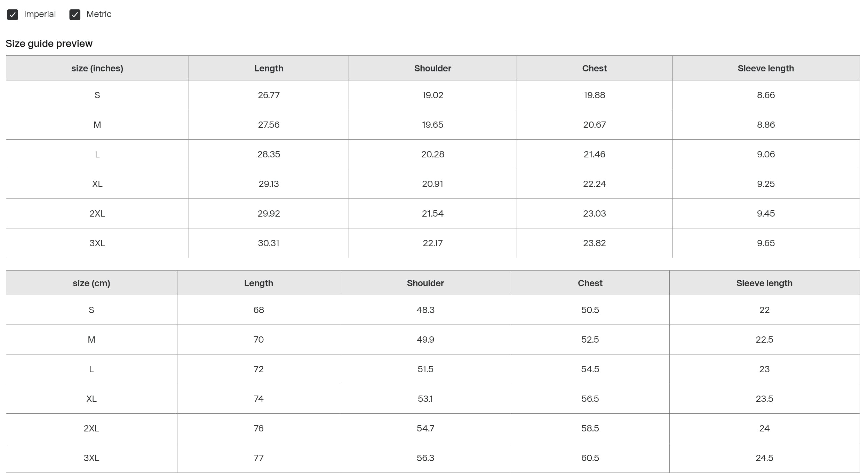Select the 9.06 sleeve length cell

click(x=766, y=154)
